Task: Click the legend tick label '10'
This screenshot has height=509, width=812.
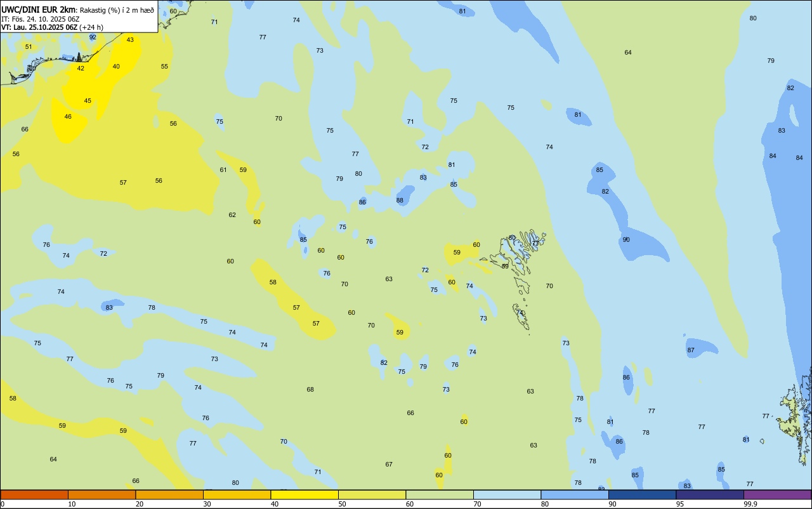Action: tap(72, 504)
